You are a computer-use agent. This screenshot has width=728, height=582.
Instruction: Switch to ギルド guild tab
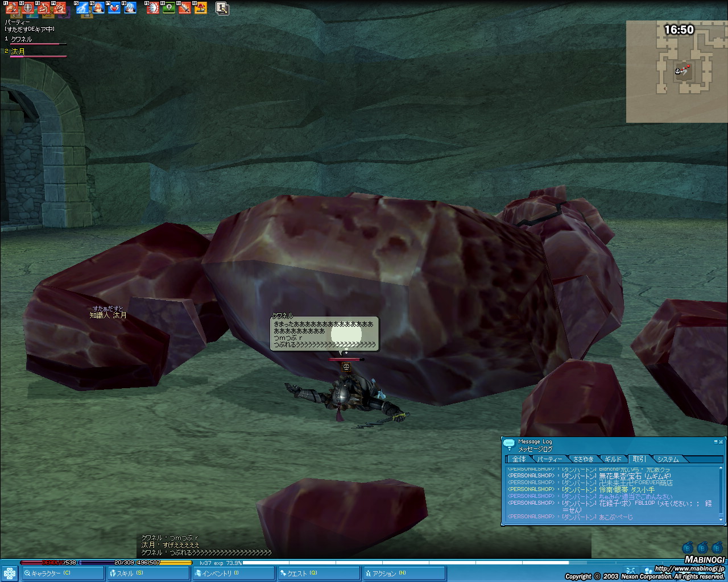click(x=613, y=459)
